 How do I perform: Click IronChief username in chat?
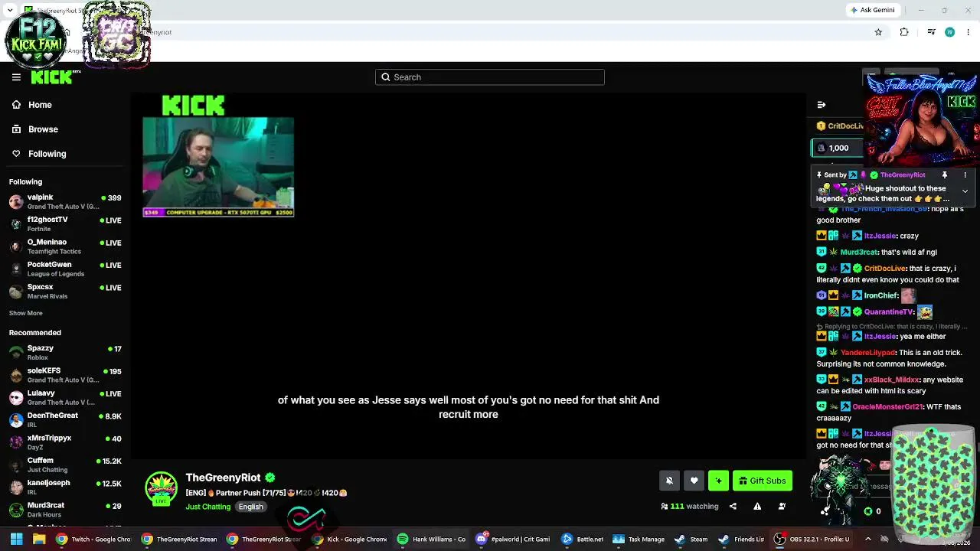tap(881, 295)
